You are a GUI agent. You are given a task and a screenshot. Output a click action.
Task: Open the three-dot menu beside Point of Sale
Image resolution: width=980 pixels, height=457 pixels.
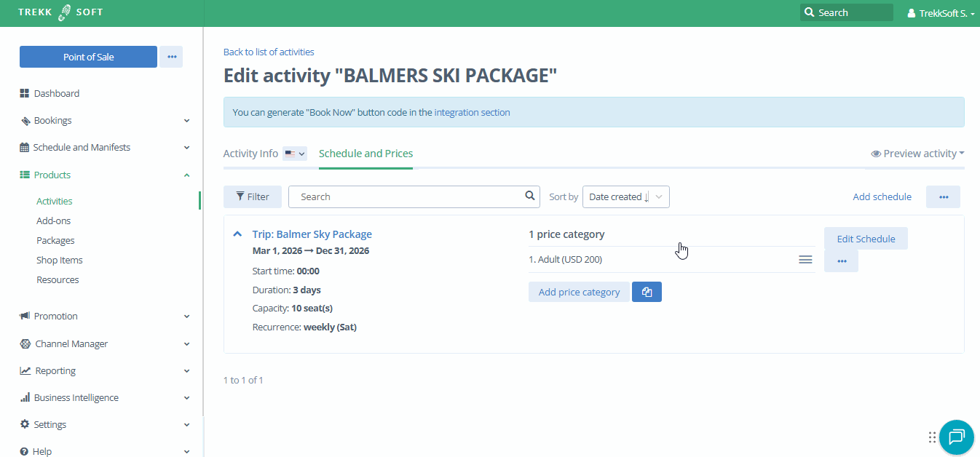click(x=171, y=57)
